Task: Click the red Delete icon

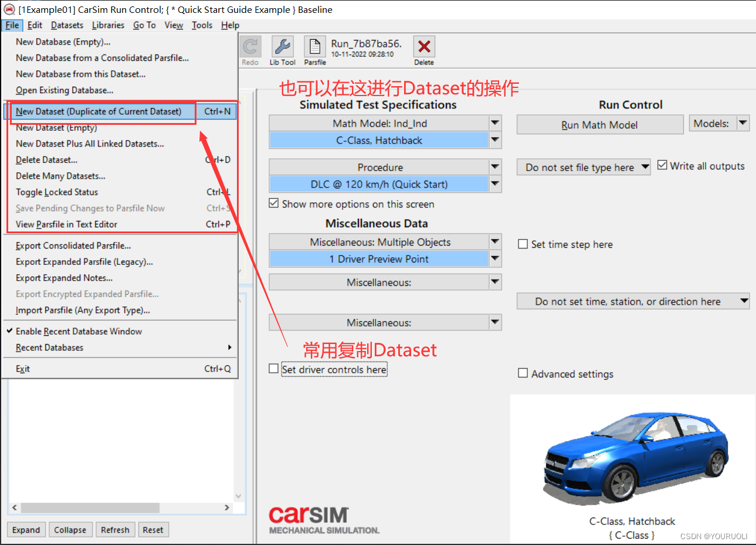Action: click(424, 46)
